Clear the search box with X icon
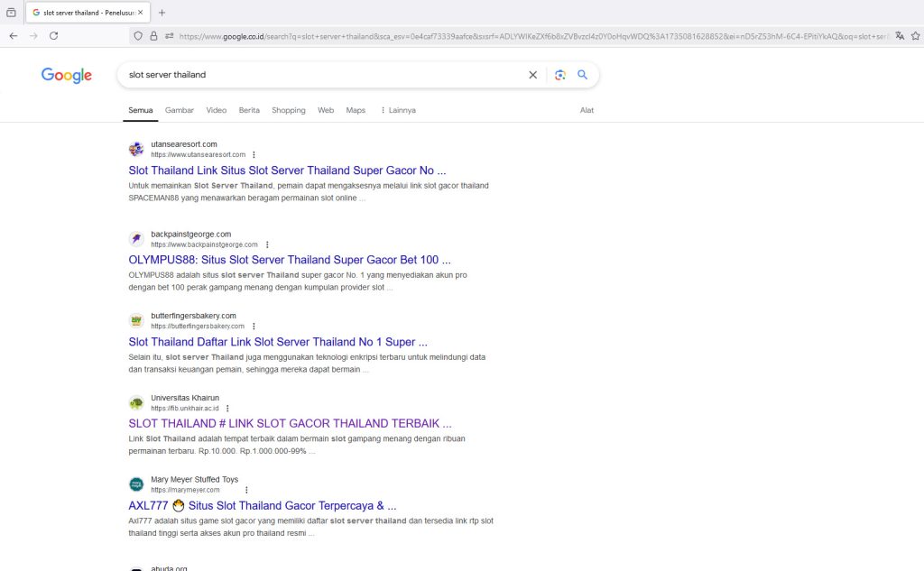Viewport: 924px width, 571px height. tap(532, 75)
